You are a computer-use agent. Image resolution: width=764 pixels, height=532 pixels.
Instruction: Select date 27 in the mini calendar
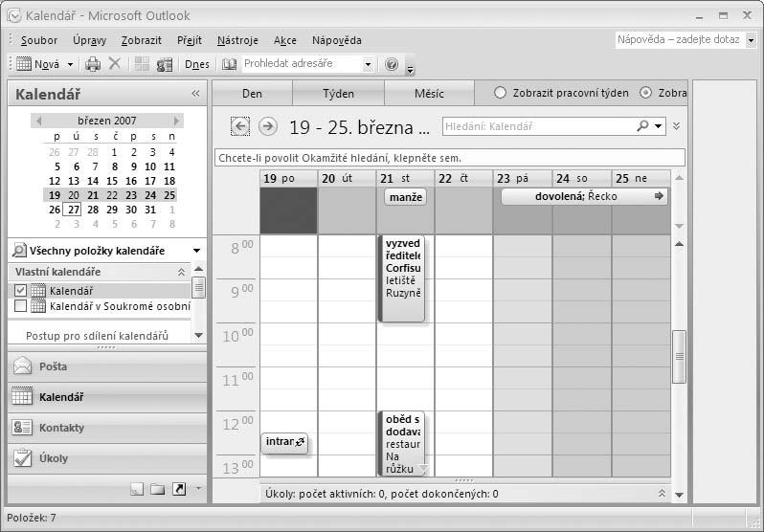point(74,210)
